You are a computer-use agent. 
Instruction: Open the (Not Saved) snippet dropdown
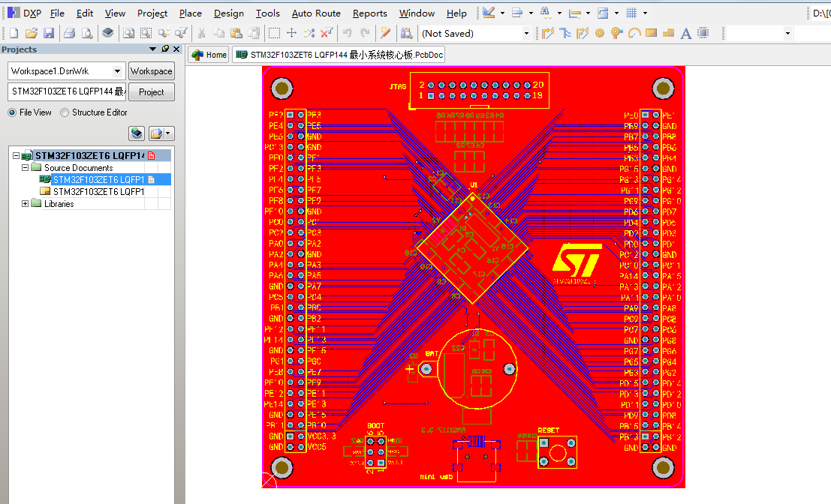point(526,33)
